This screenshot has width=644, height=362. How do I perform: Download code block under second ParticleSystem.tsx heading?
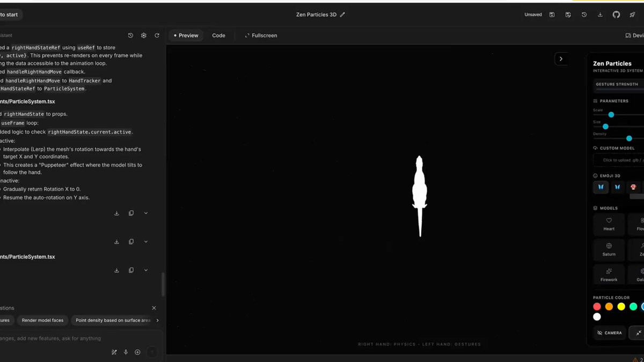pos(116,270)
